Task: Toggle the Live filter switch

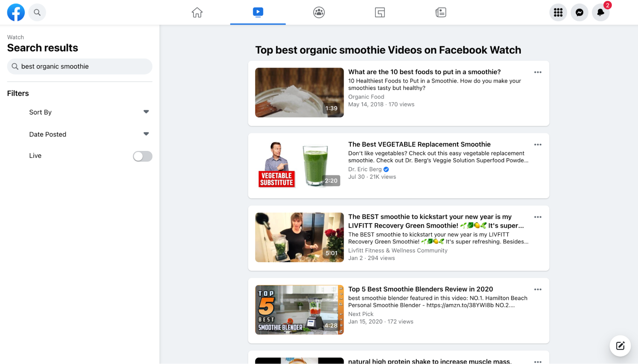Action: (142, 156)
